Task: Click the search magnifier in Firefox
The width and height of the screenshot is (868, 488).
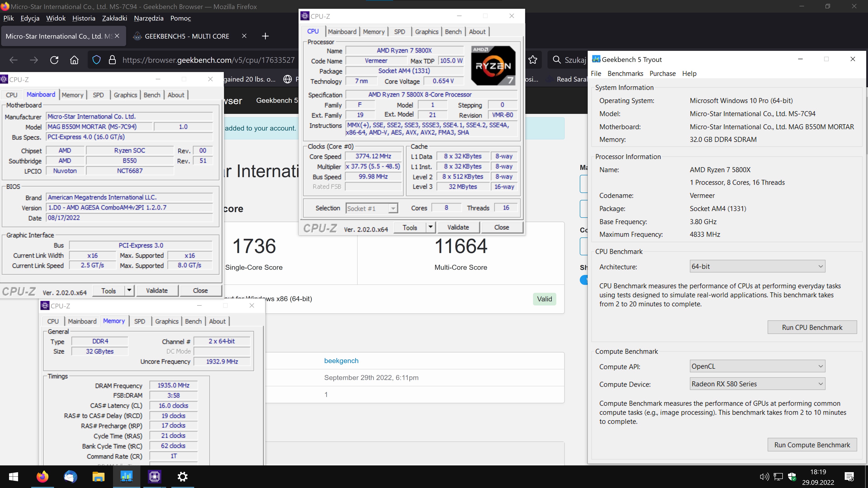Action: pyautogui.click(x=557, y=60)
